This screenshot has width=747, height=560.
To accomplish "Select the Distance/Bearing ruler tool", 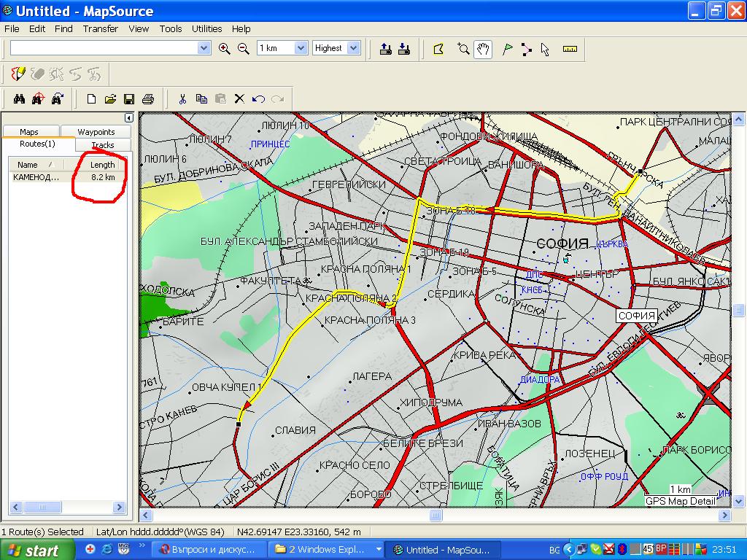I will click(x=570, y=49).
